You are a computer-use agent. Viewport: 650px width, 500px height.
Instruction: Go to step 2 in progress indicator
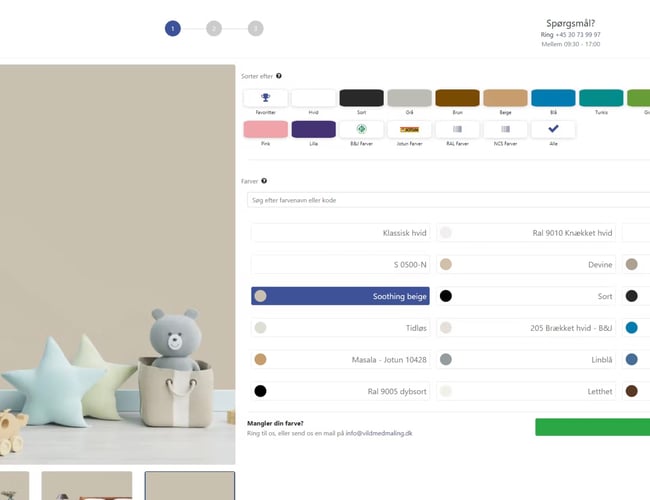point(214,29)
